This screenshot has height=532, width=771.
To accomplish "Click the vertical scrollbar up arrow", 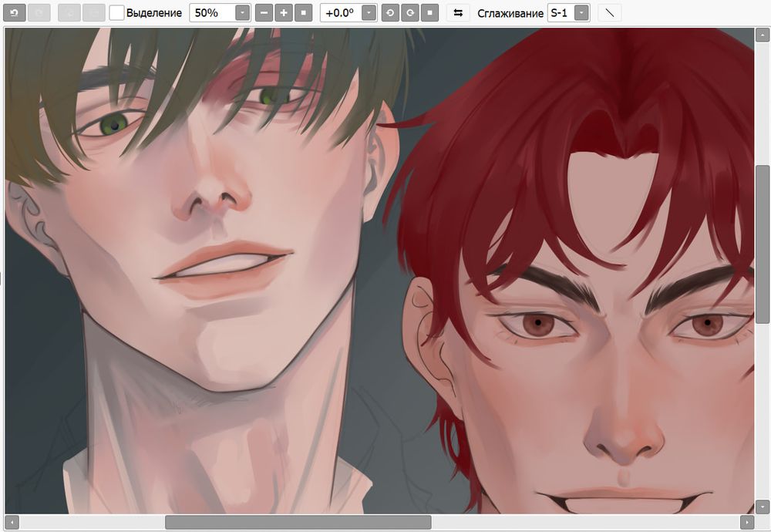I will point(763,35).
